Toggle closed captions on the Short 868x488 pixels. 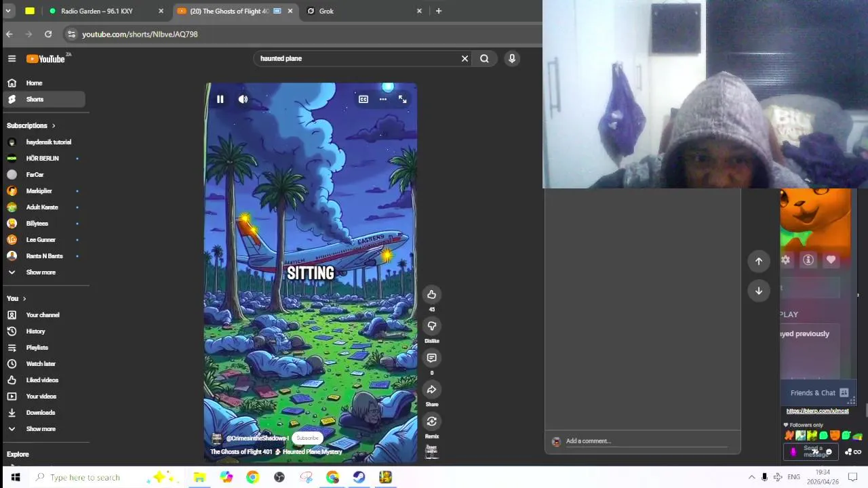(363, 99)
